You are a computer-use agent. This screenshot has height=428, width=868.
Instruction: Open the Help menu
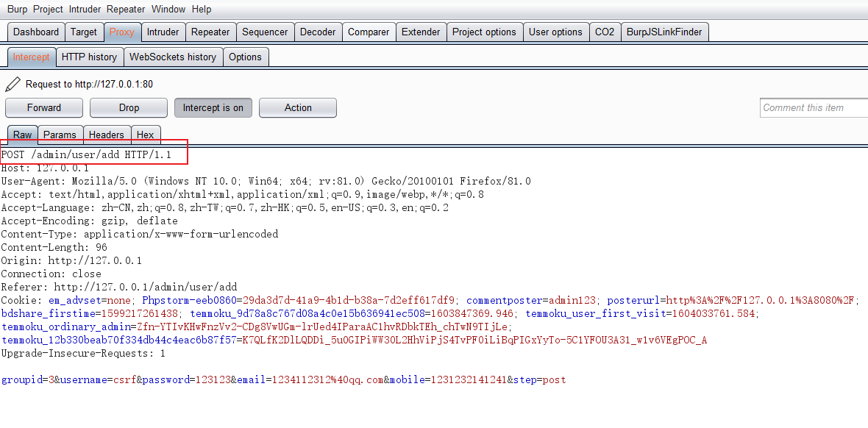point(202,9)
